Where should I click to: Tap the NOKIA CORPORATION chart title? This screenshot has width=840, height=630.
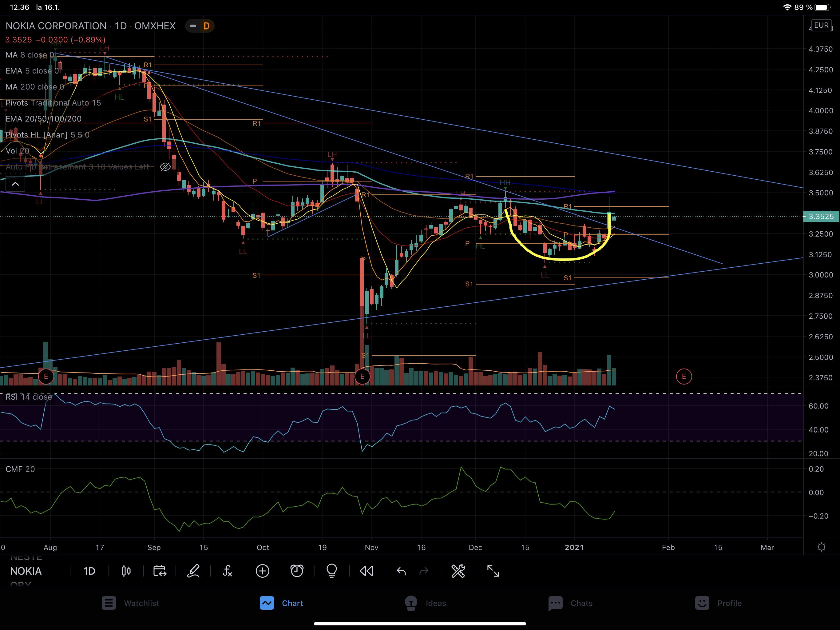pyautogui.click(x=56, y=26)
